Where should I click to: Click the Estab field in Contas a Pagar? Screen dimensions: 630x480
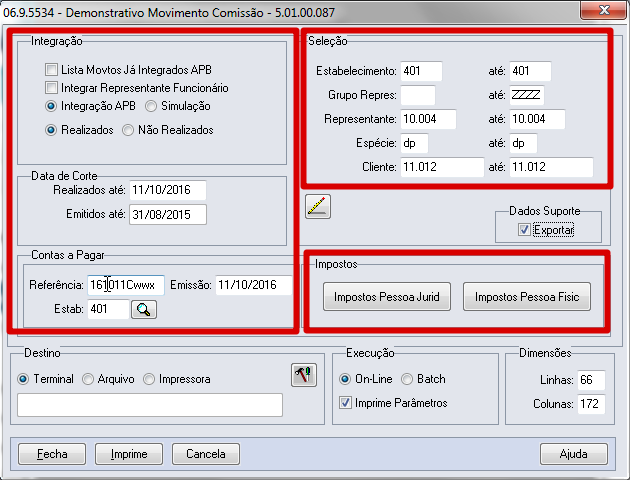pyautogui.click(x=108, y=309)
